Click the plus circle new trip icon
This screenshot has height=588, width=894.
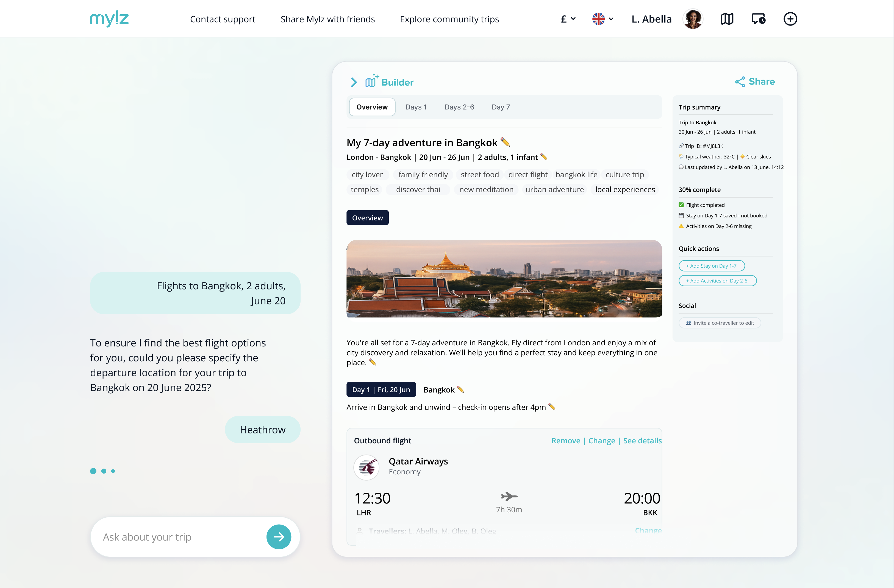pyautogui.click(x=790, y=19)
